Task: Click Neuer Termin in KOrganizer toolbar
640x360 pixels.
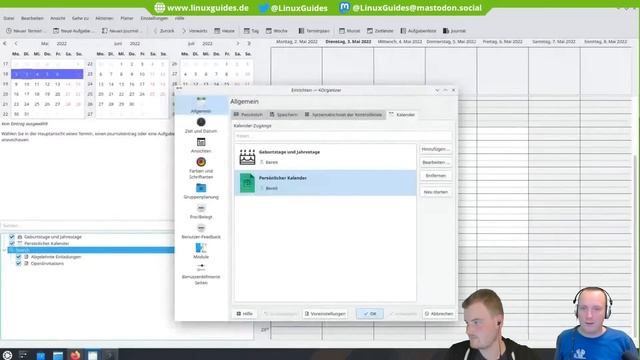Action: pyautogui.click(x=25, y=31)
